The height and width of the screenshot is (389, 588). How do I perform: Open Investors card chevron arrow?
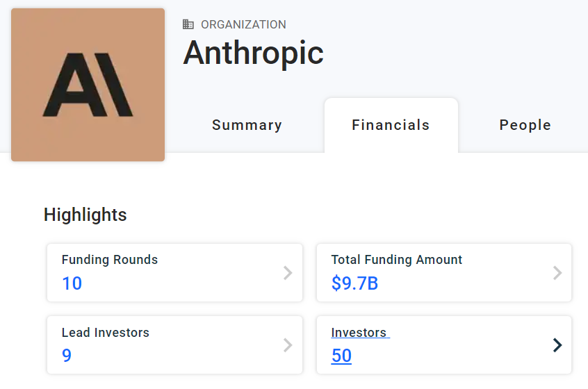(557, 345)
